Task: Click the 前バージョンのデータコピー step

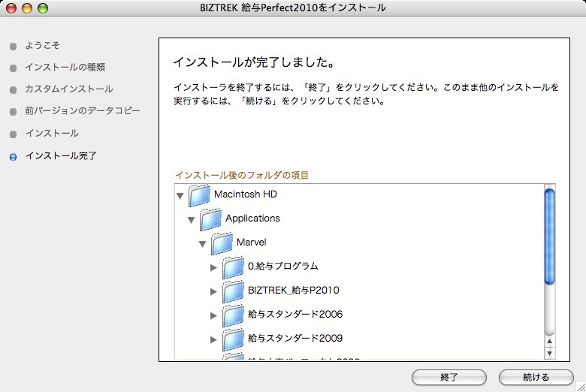Action: [82, 110]
